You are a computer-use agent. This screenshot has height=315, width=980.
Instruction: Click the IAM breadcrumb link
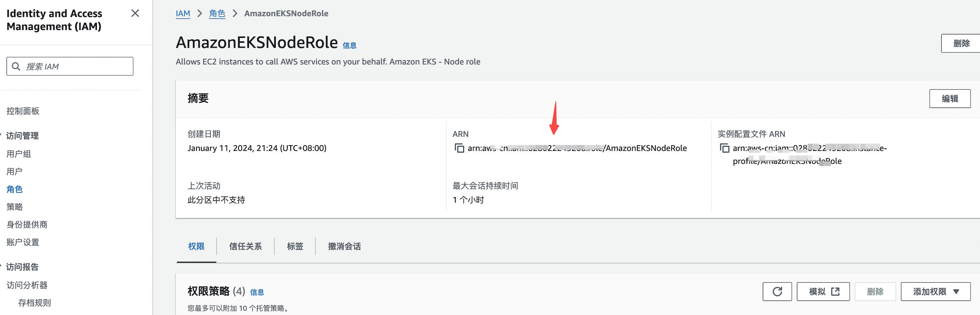click(x=183, y=14)
